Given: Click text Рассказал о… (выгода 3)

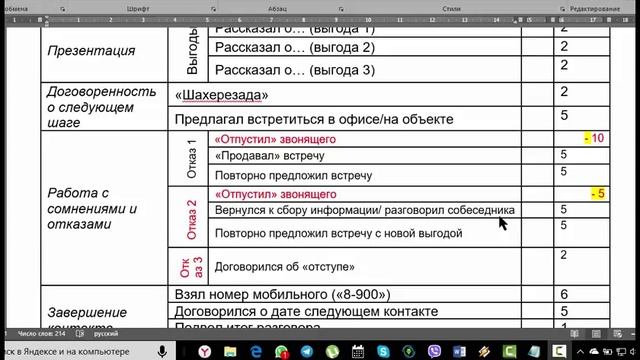Looking at the screenshot, I should point(295,70).
